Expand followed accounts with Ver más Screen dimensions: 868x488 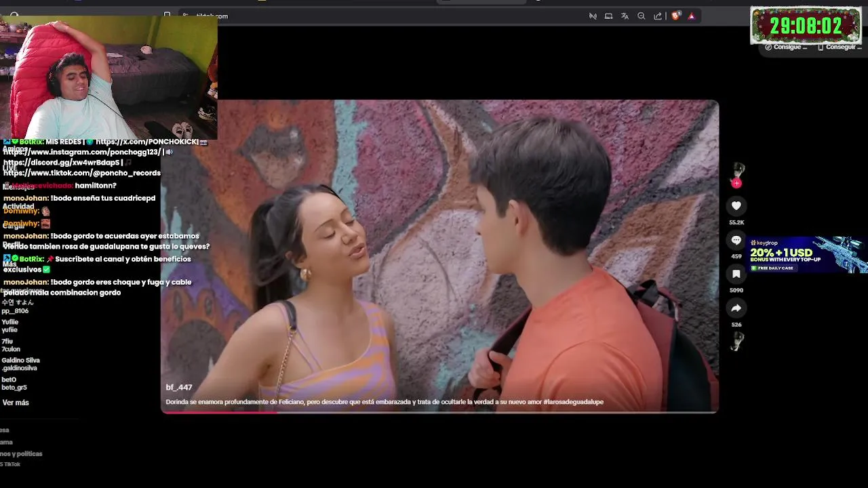pyautogui.click(x=16, y=403)
